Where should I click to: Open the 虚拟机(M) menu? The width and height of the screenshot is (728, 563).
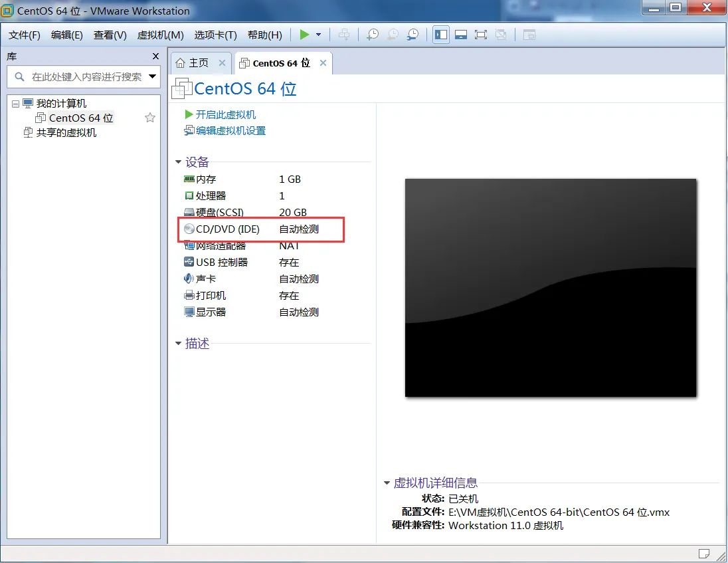point(161,35)
